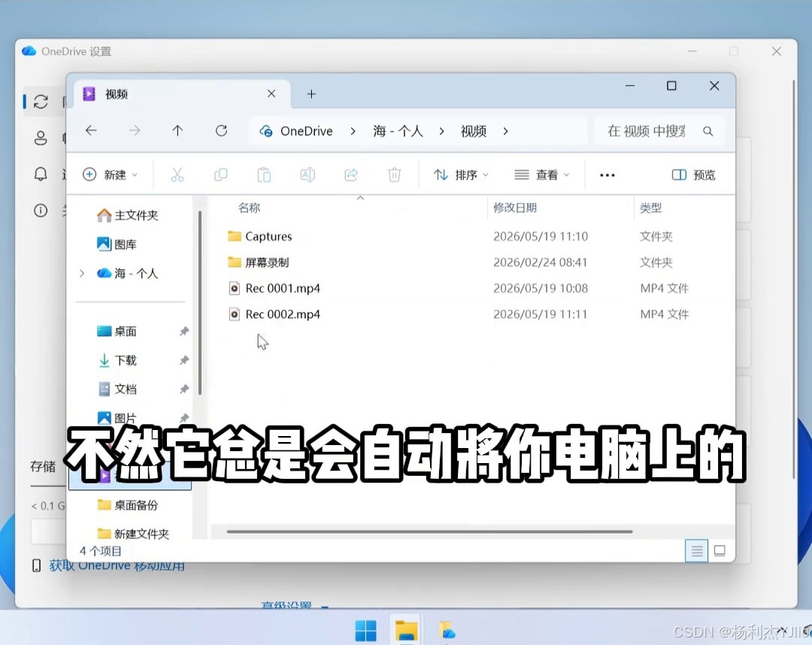Go forward using the right arrow

(135, 131)
